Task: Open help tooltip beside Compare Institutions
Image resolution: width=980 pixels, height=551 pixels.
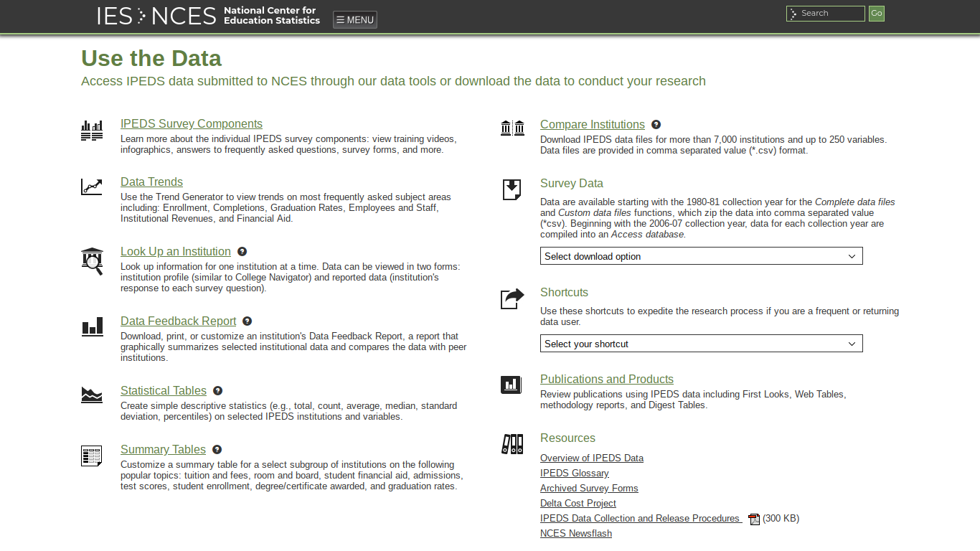Action: click(656, 125)
